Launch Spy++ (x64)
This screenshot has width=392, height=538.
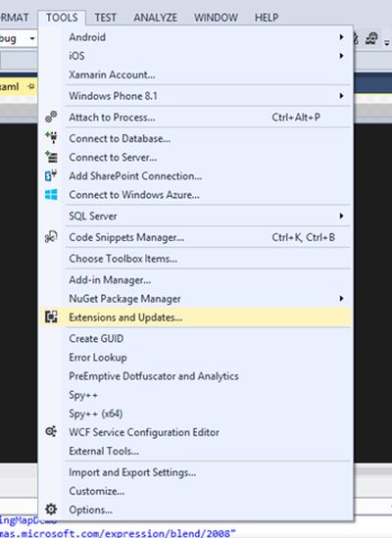[x=196, y=414]
